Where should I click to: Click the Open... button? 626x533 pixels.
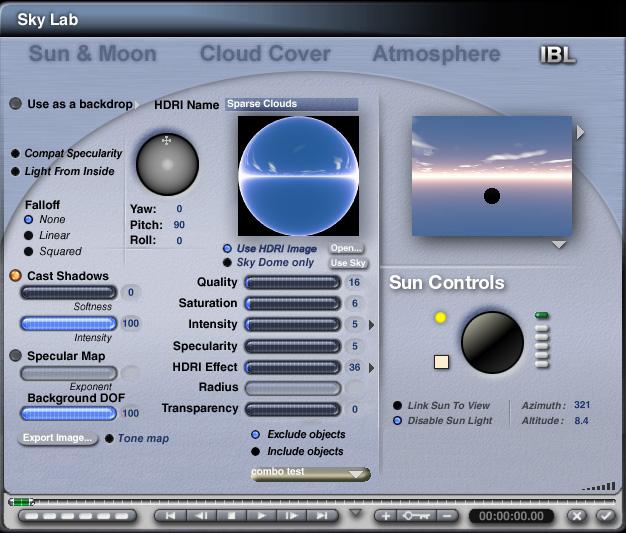coord(347,248)
